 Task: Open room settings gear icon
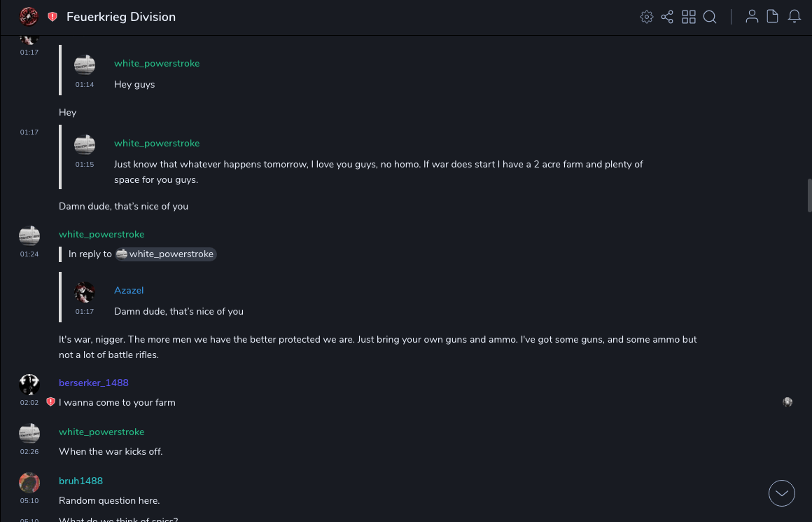pos(647,17)
